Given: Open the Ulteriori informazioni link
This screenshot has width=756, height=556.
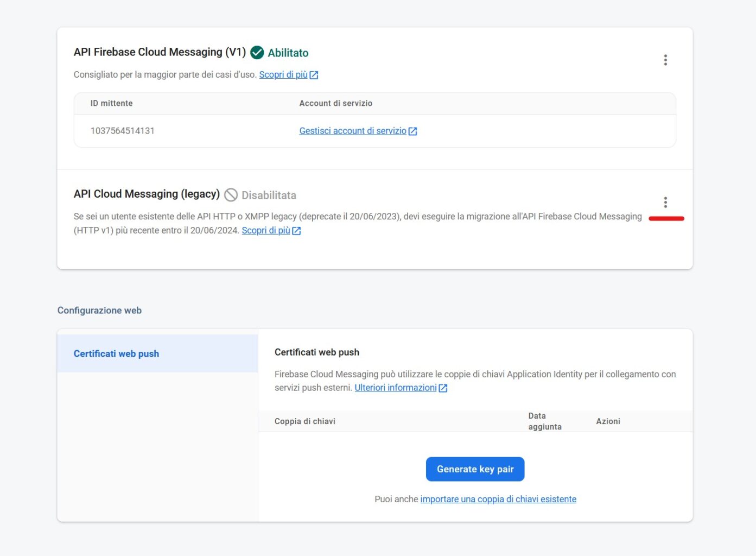Looking at the screenshot, I should tap(396, 388).
